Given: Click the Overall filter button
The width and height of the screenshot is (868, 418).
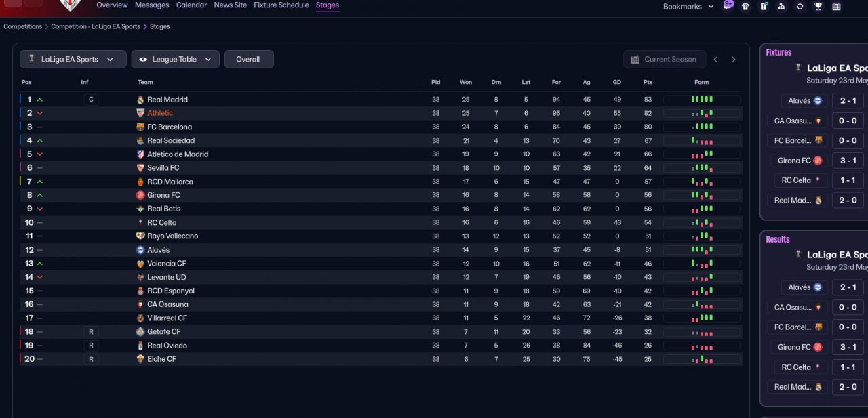Looking at the screenshot, I should click(249, 59).
